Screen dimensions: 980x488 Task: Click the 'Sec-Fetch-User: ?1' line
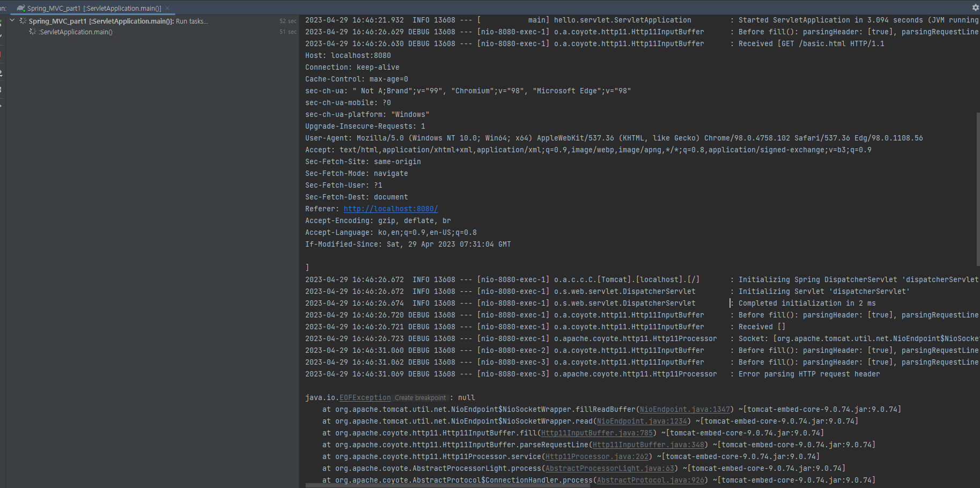343,185
